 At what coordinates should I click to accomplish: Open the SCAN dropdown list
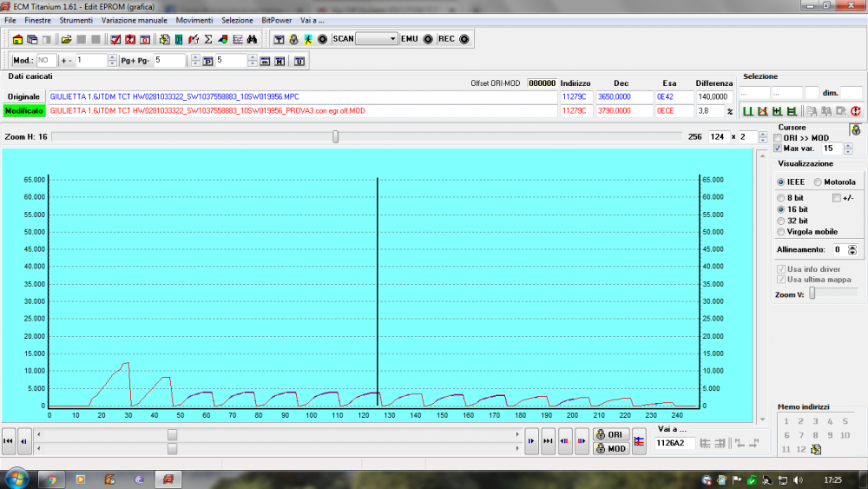click(392, 39)
